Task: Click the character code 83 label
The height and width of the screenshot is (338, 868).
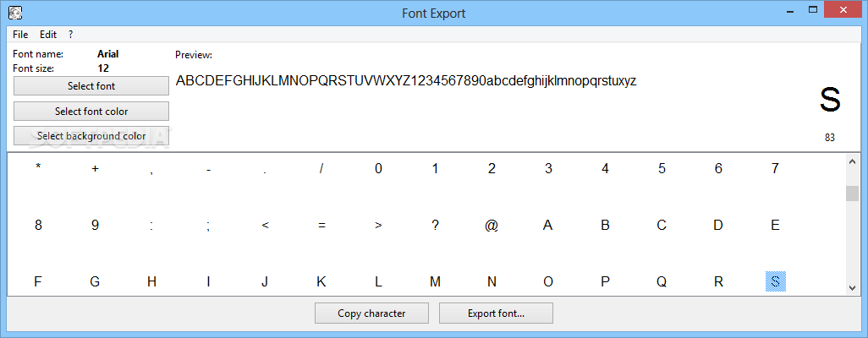Action: click(829, 138)
